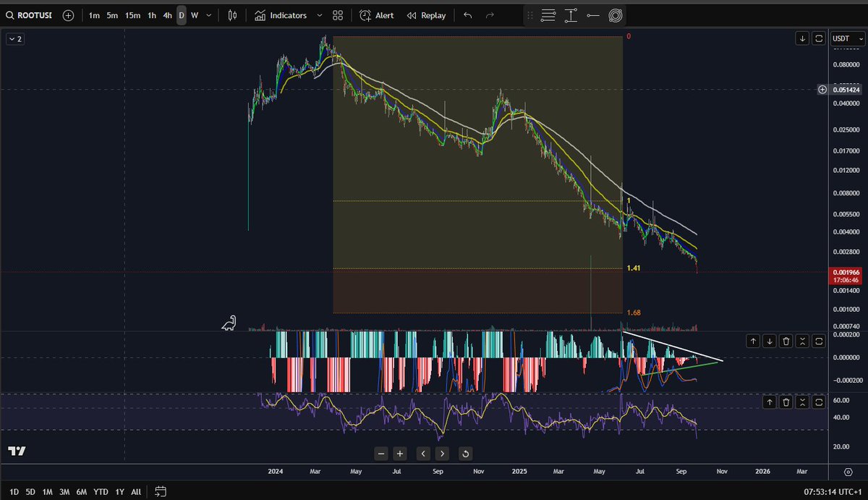Set date range to YTD

pyautogui.click(x=101, y=492)
